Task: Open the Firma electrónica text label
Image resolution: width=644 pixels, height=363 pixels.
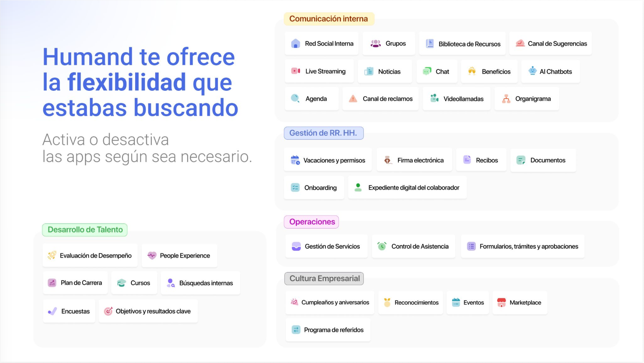Action: 421,160
